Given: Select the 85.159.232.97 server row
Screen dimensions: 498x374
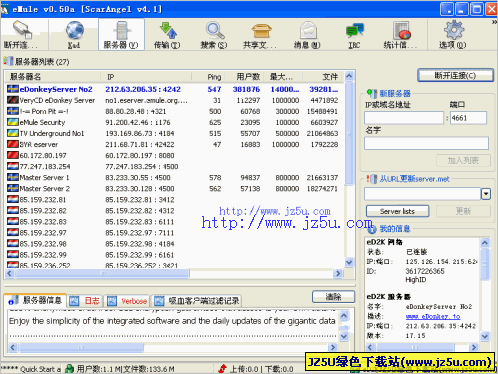Looking at the screenshot, I should (x=174, y=232).
